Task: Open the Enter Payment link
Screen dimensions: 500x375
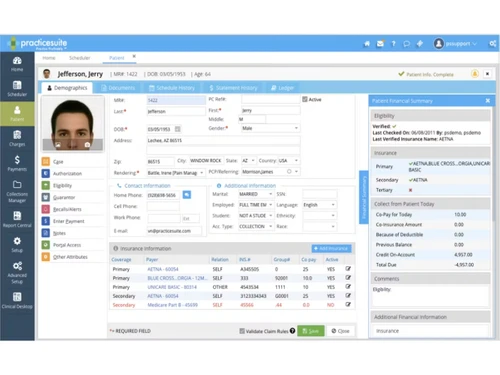Action: 69,221
